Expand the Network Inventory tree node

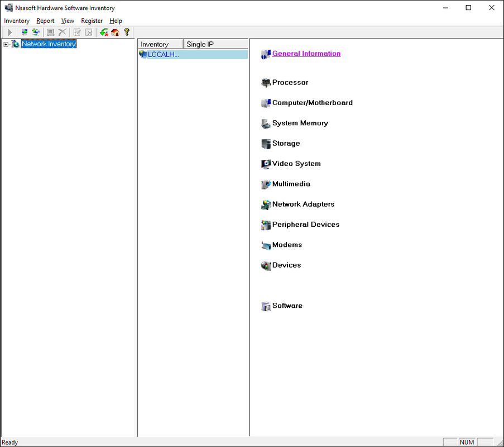6,44
